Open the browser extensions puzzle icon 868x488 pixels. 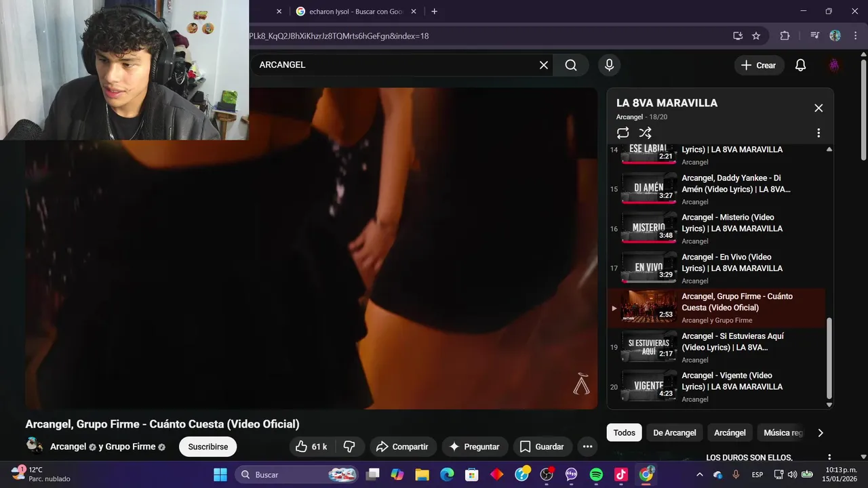coord(785,36)
